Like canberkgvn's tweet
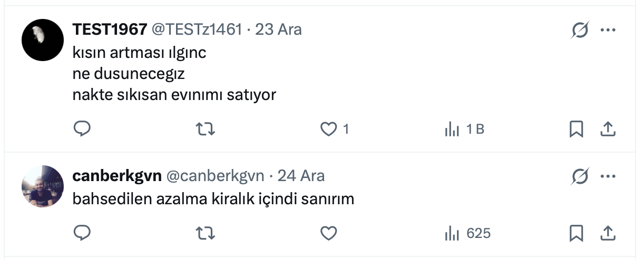The width and height of the screenshot is (644, 259). tap(329, 233)
